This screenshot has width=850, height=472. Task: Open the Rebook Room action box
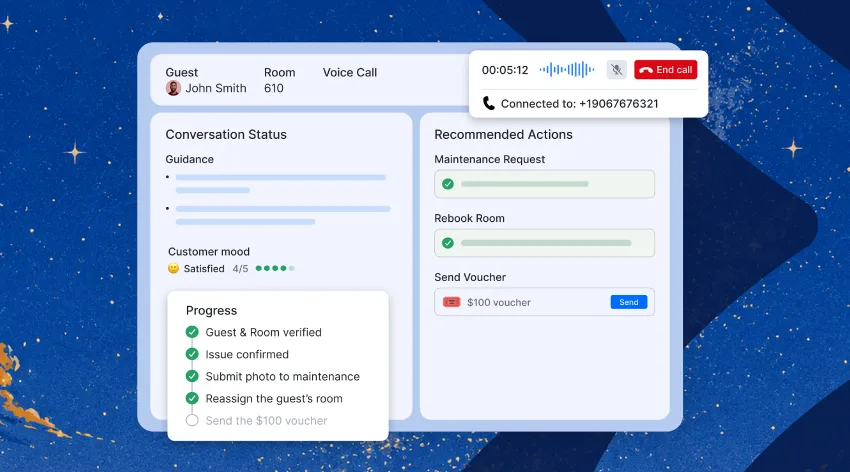pyautogui.click(x=544, y=243)
